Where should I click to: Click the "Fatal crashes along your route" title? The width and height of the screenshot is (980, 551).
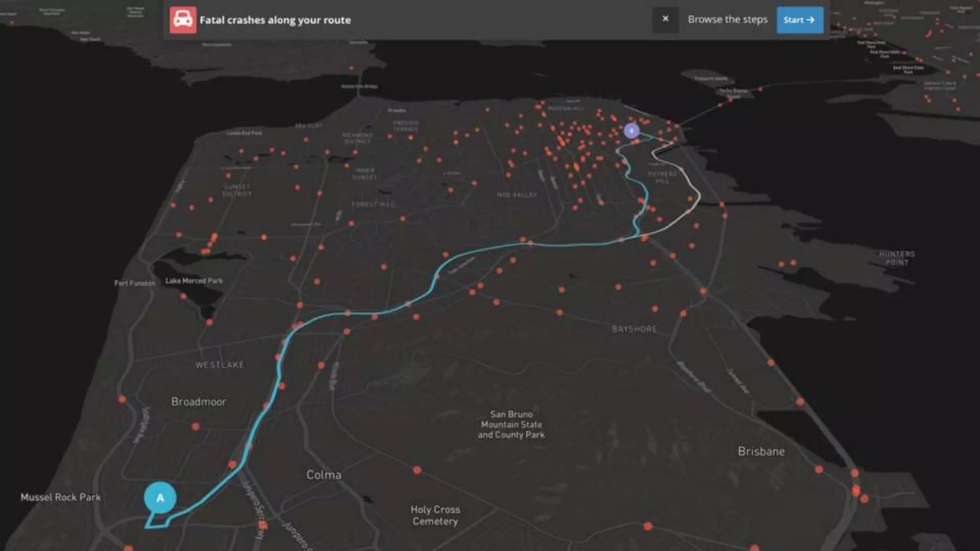275,20
